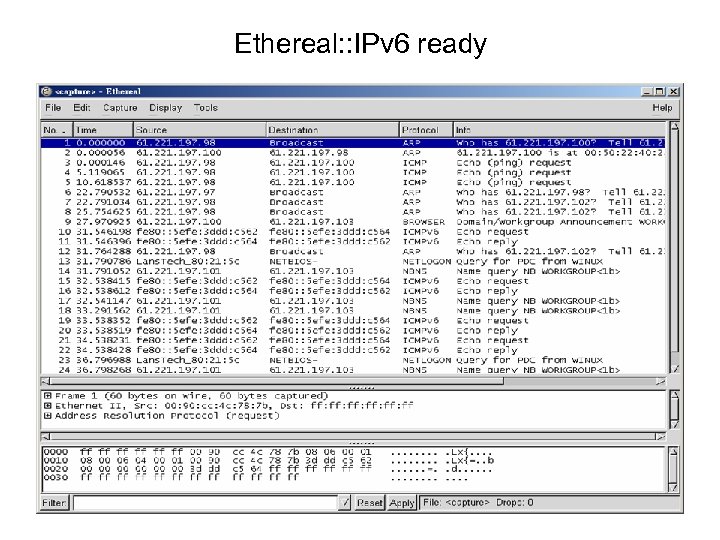Expand the Address Resolution Protocol node

47,416
